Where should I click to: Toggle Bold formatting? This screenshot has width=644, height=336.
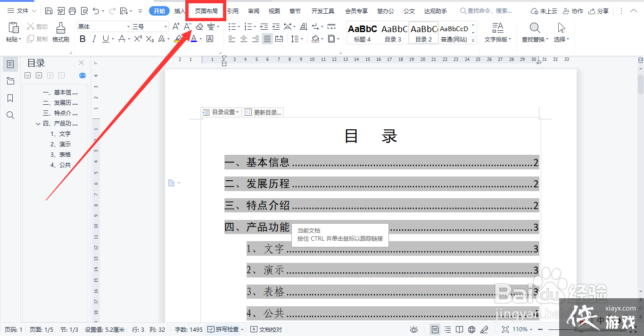[x=83, y=39]
